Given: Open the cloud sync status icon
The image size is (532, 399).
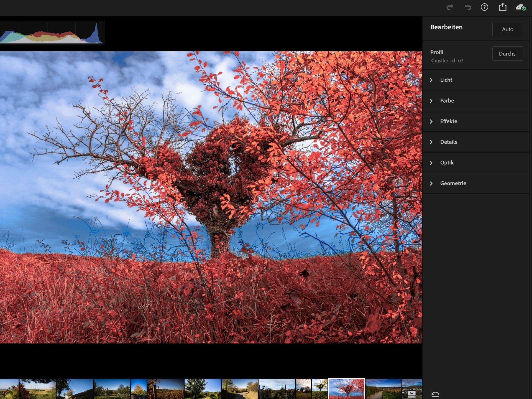Looking at the screenshot, I should point(520,7).
